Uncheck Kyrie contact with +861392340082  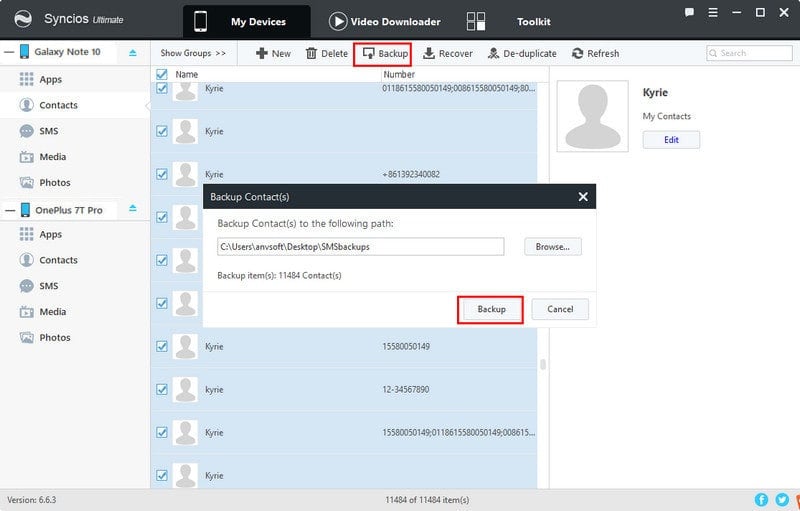click(x=162, y=174)
